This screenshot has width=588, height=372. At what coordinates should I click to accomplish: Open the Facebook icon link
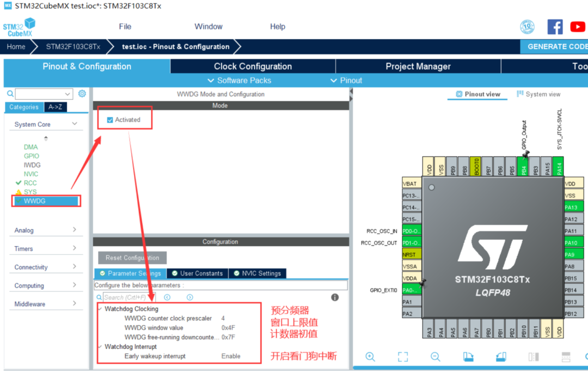click(555, 27)
